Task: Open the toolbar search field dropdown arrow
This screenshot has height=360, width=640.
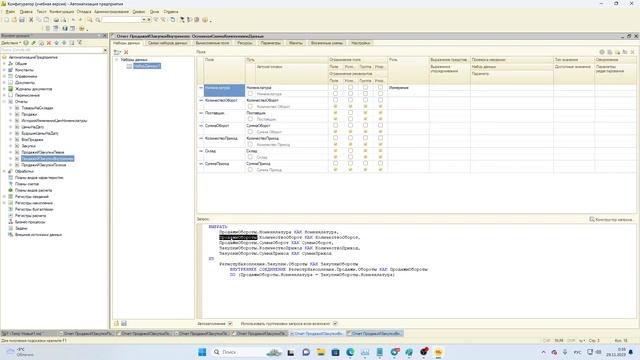Action: 144,20
